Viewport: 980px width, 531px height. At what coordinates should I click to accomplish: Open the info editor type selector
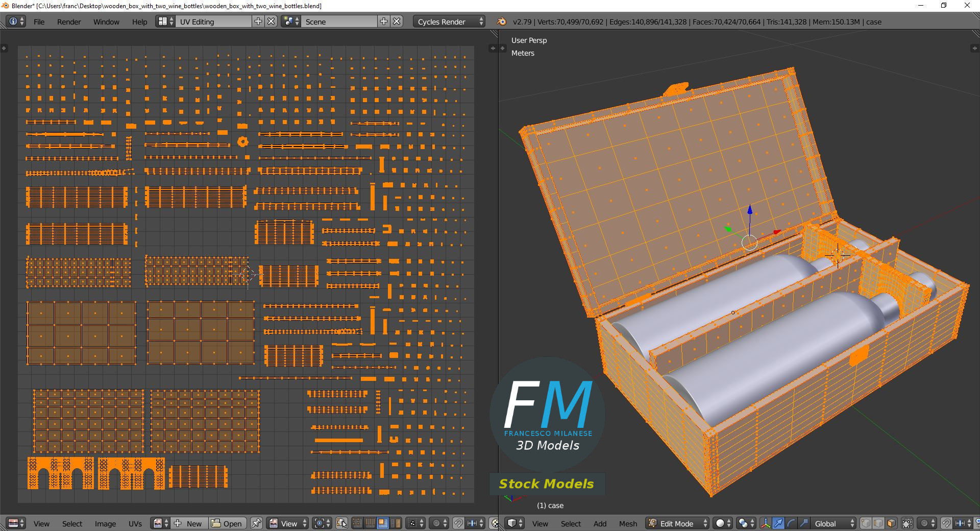16,21
